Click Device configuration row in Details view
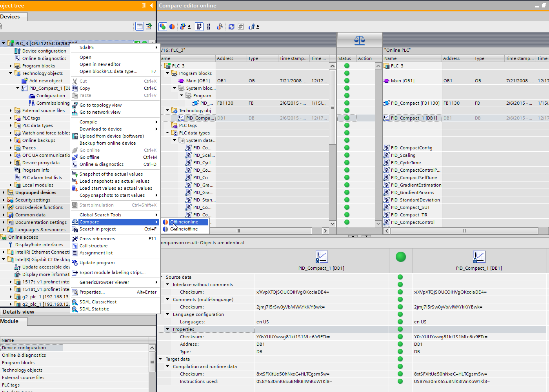Image resolution: width=549 pixels, height=392 pixels. (24, 348)
